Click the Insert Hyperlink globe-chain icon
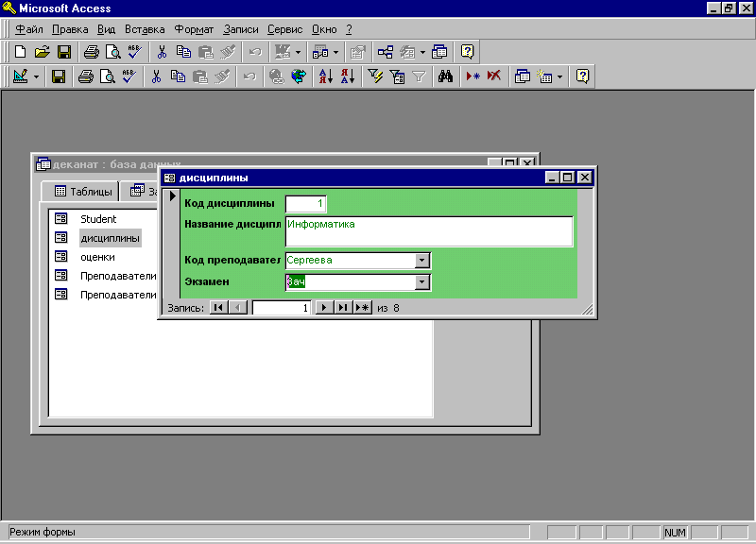Image resolution: width=756 pixels, height=544 pixels. [x=276, y=76]
